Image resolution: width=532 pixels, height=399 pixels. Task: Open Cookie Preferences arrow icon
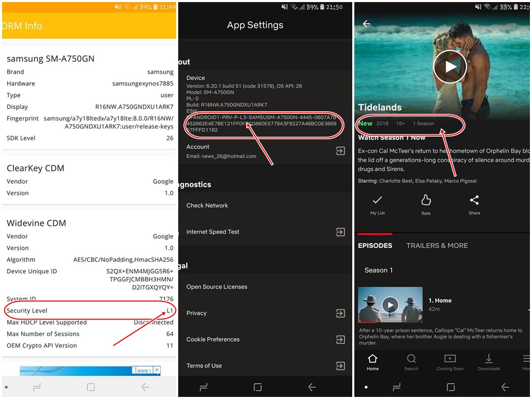340,340
